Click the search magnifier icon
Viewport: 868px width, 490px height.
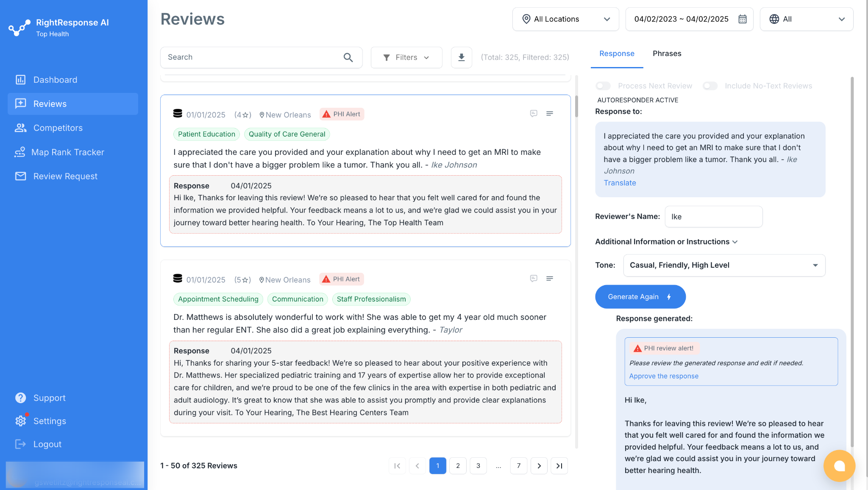click(x=348, y=57)
